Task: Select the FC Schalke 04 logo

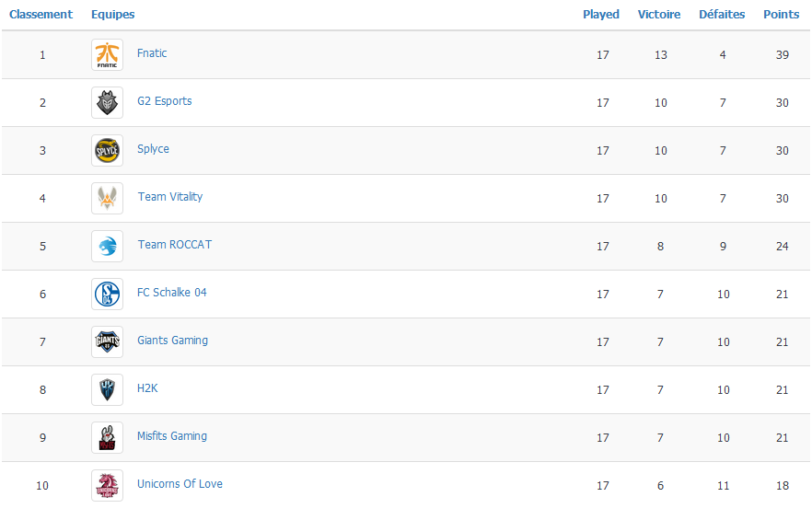Action: click(x=107, y=295)
